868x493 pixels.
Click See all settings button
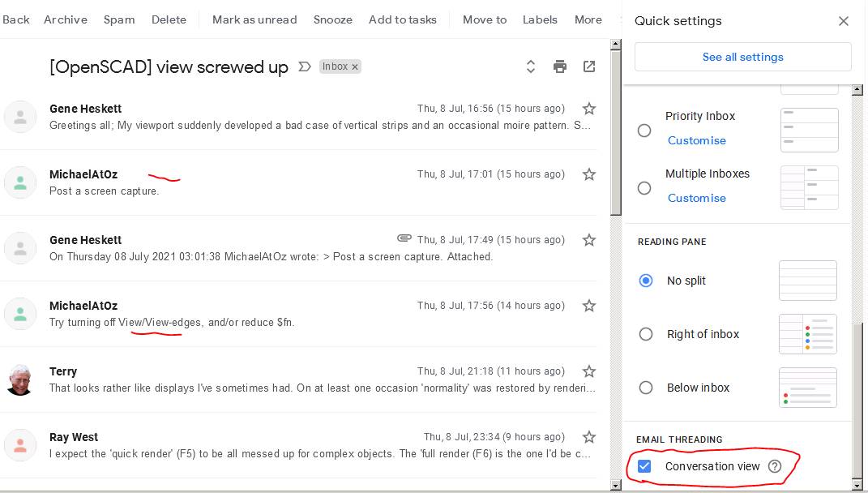pos(742,57)
